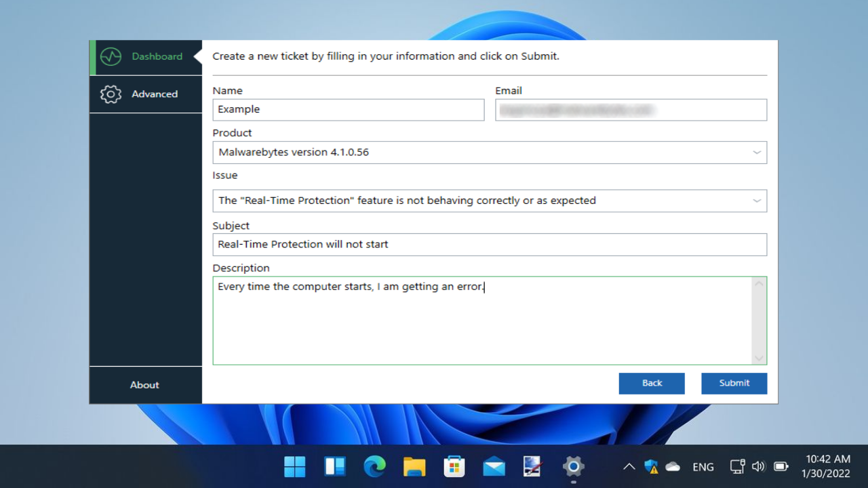Open the ENG language switcher
Screen dimensions: 868x488
coord(703,467)
